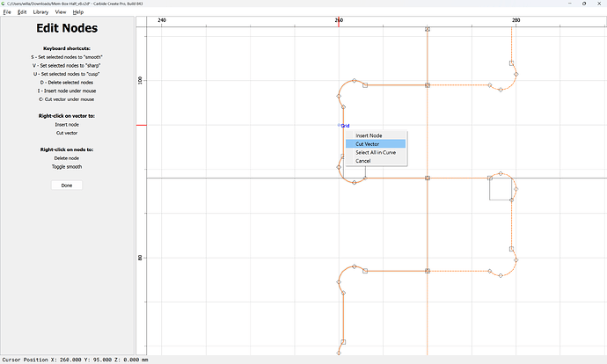Click the 'Cut vector under mouse' shortcut
The height and width of the screenshot is (364, 607).
pyautogui.click(x=67, y=99)
